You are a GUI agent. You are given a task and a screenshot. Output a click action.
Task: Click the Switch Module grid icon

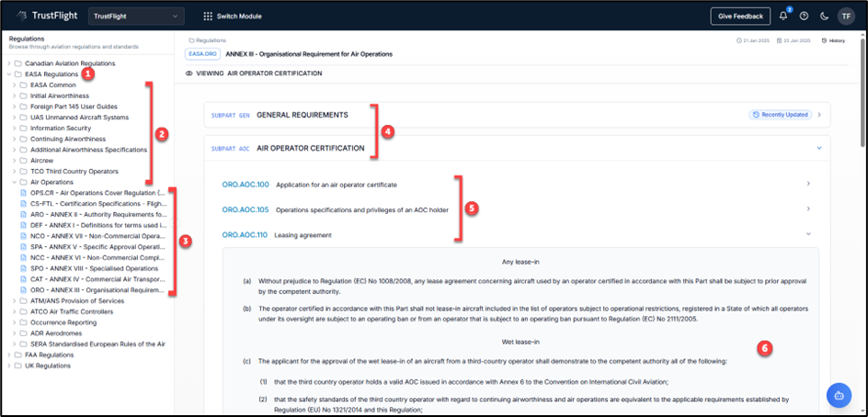tap(208, 16)
